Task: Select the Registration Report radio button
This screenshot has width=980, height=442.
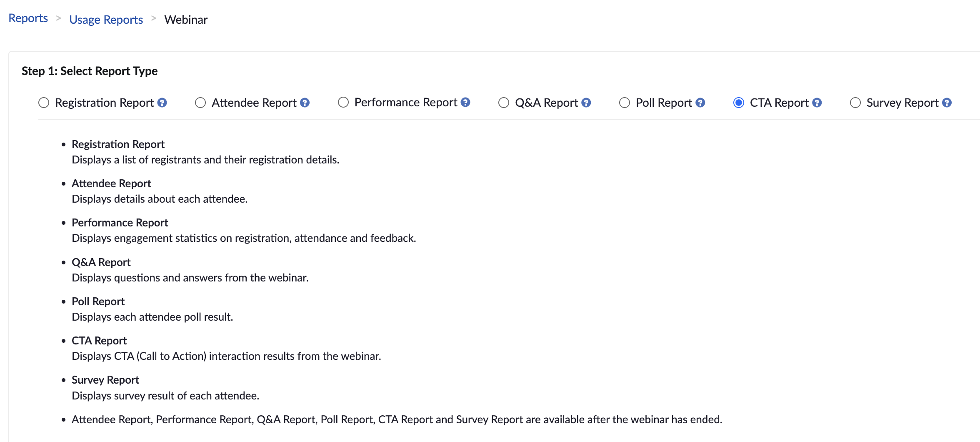Action: click(x=44, y=103)
